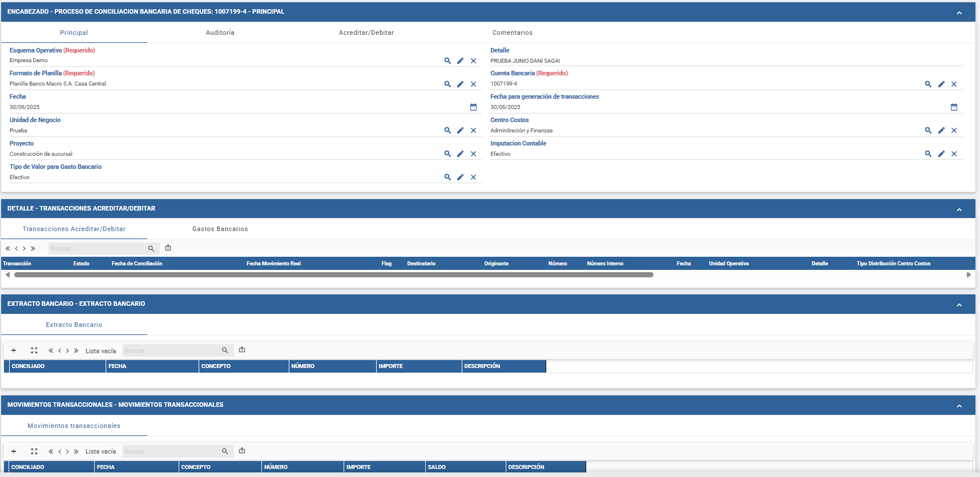Search the Esquema Operativo field
The height and width of the screenshot is (477, 980).
click(x=447, y=60)
